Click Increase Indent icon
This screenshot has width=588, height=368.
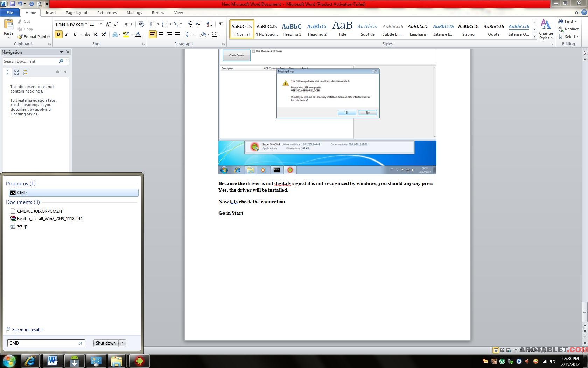[x=198, y=24]
